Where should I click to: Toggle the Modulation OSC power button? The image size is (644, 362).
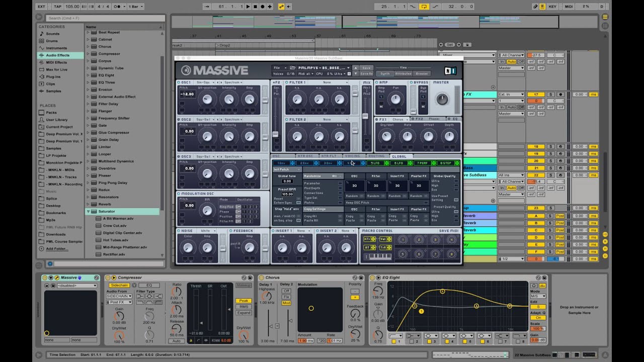click(179, 194)
